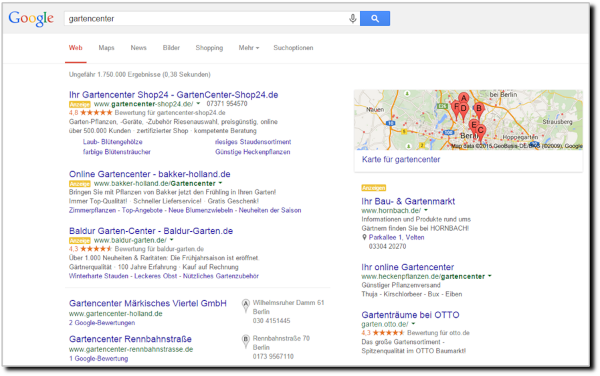
Task: Open Online Gartencenter bakker-holland.de result
Action: point(150,174)
